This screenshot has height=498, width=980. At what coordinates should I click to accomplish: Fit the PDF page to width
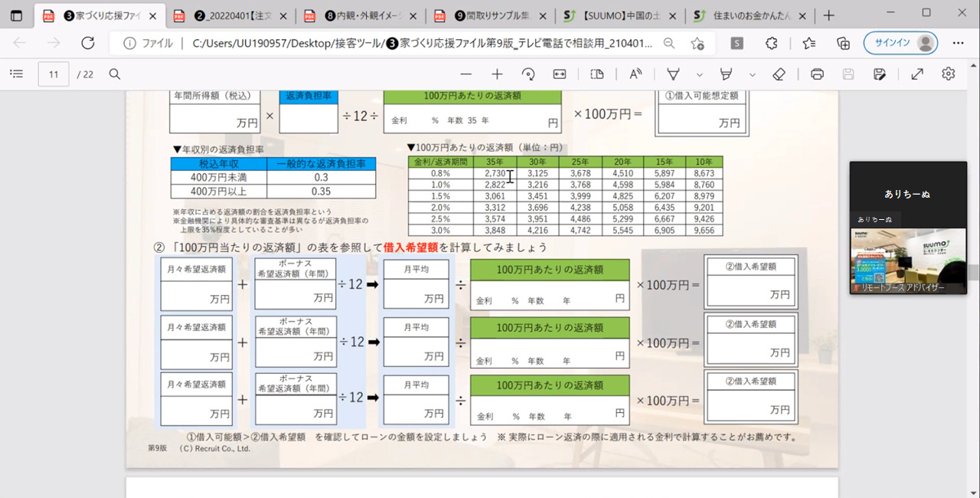[x=560, y=74]
